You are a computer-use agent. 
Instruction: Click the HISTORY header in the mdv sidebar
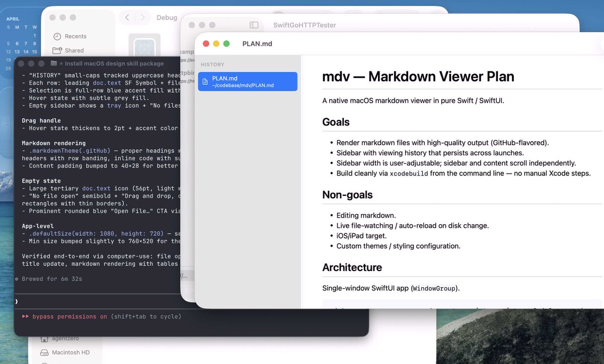click(212, 64)
